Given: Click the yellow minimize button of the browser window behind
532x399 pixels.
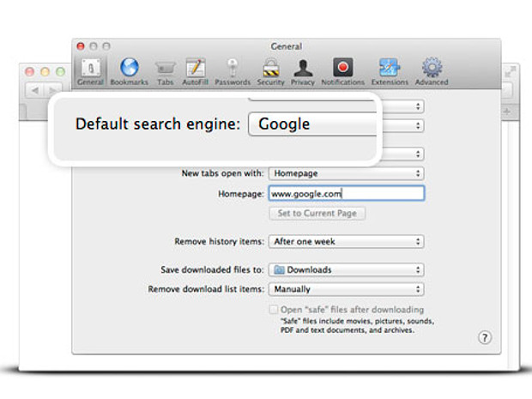Looking at the screenshot, I should click(x=45, y=71).
